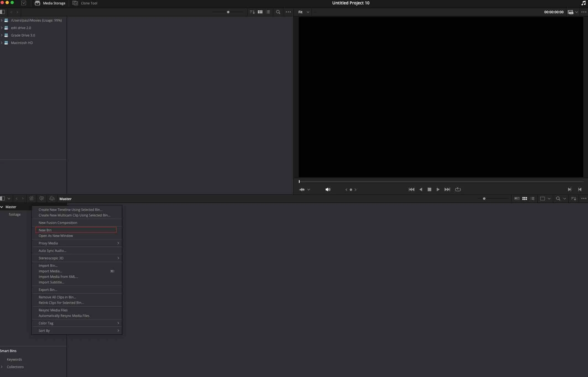Expand the Grade Drive 3.0 volume
The image size is (588, 377).
(x=2, y=35)
